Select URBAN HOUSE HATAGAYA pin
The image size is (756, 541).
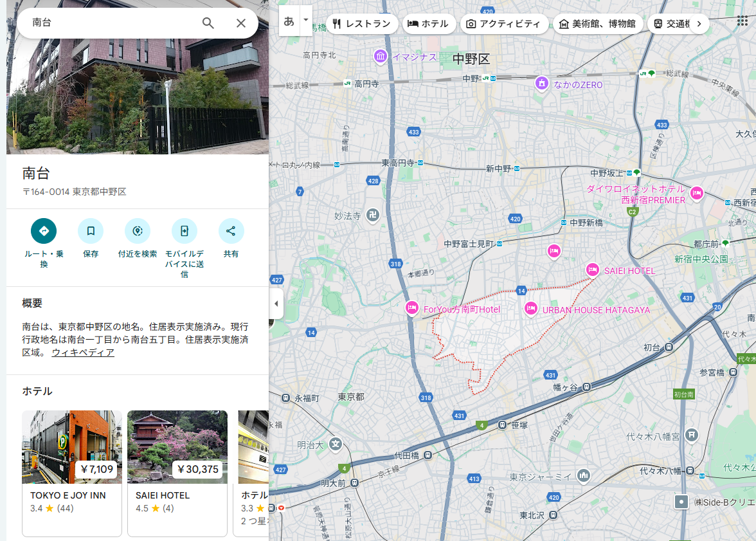tap(531, 308)
